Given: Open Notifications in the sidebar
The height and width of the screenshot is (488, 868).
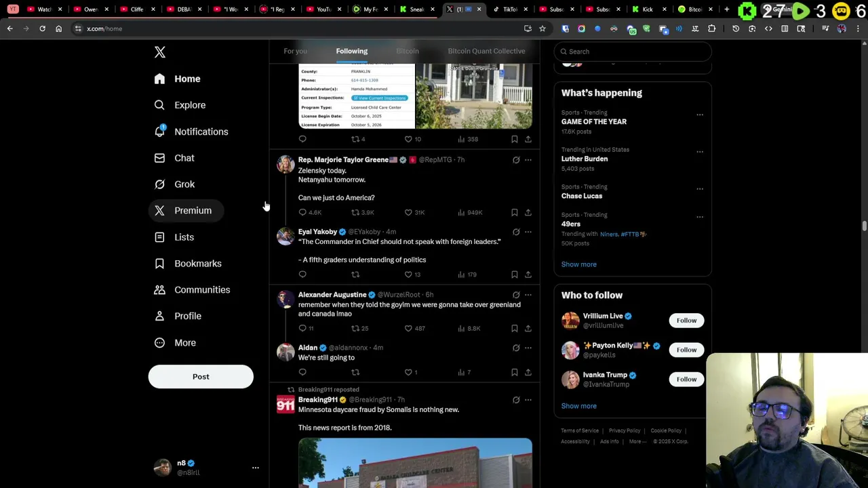Looking at the screenshot, I should click(x=191, y=131).
